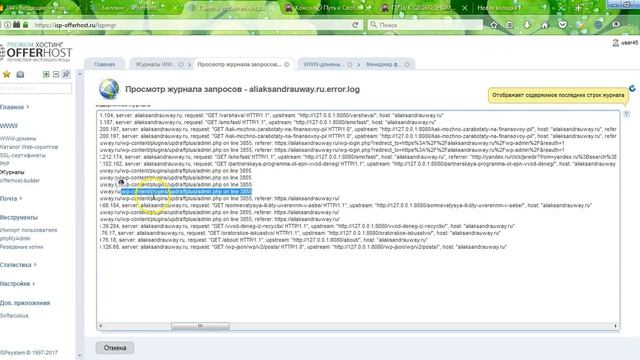Open the bookmarks list toolbar icon
Viewport: 640px width, 360px height.
[x=510, y=25]
